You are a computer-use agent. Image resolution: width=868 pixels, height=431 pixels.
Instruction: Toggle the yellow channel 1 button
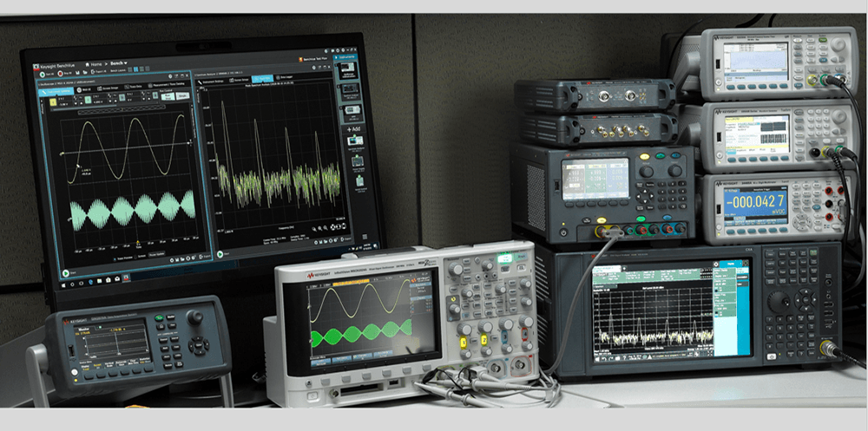point(53,102)
